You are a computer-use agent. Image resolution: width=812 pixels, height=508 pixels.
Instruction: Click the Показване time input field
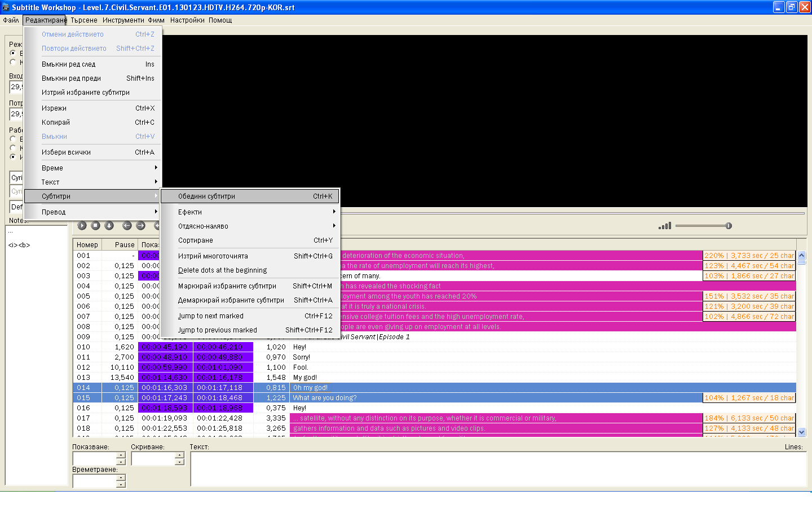point(95,458)
